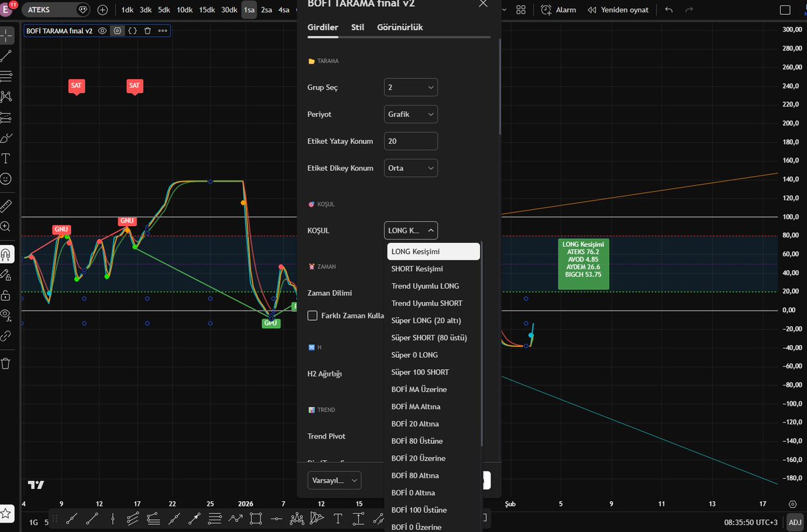Create an Alarm
This screenshot has width=807, height=532.
coord(559,10)
